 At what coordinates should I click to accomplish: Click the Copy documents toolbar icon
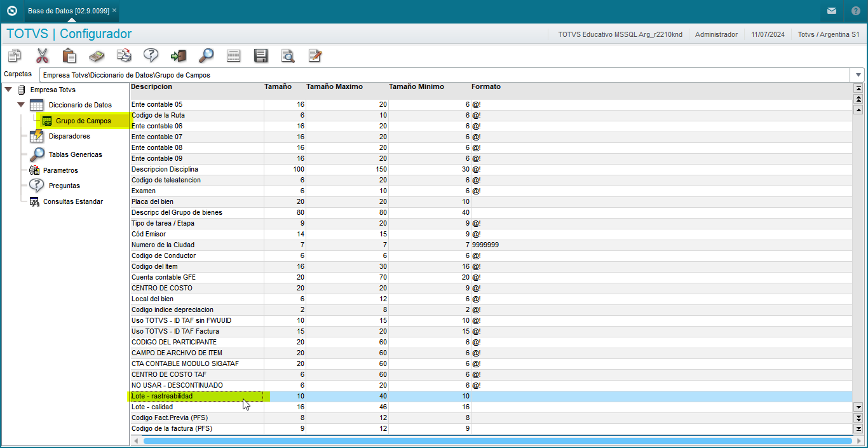click(14, 56)
